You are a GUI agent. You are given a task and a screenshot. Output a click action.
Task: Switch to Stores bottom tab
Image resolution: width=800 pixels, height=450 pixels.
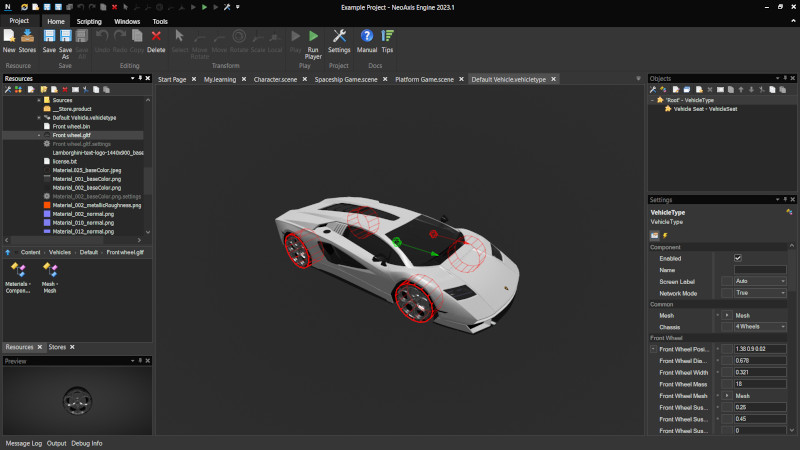pos(57,347)
